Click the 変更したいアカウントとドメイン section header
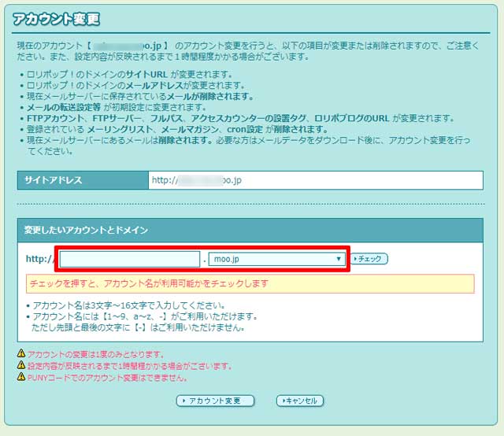 point(87,230)
